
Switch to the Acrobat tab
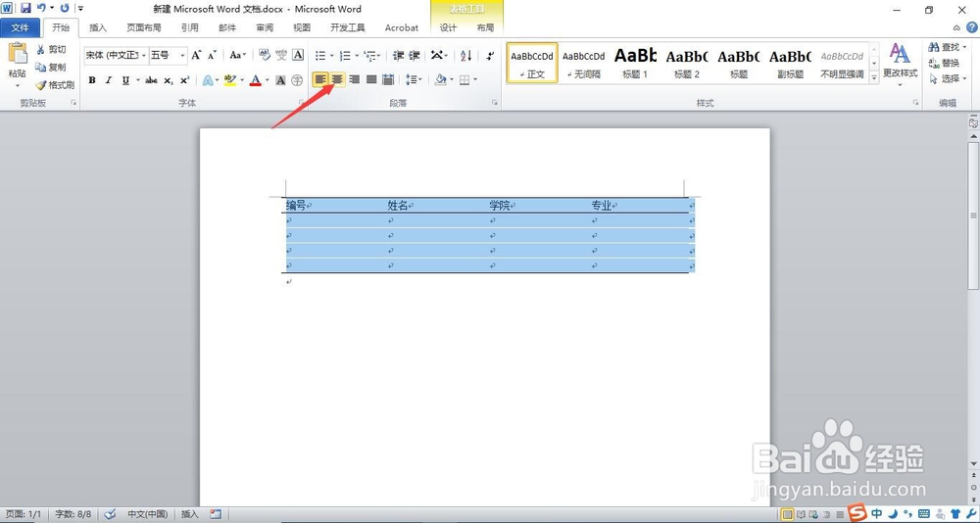tap(402, 27)
